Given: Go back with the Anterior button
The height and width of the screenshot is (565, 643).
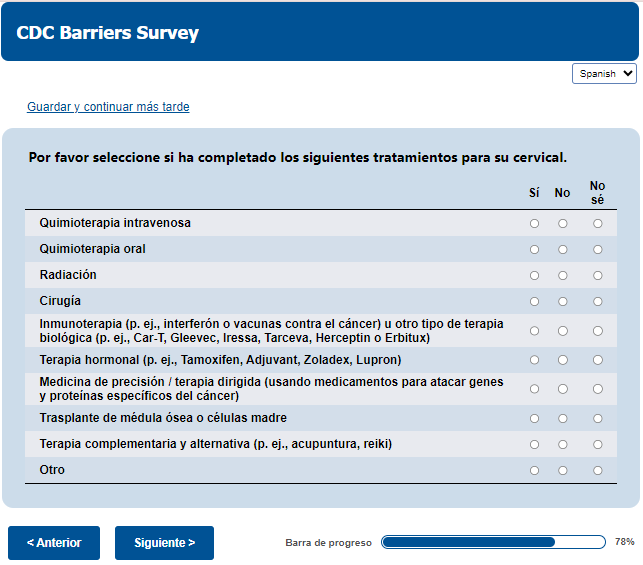Looking at the screenshot, I should coord(54,543).
